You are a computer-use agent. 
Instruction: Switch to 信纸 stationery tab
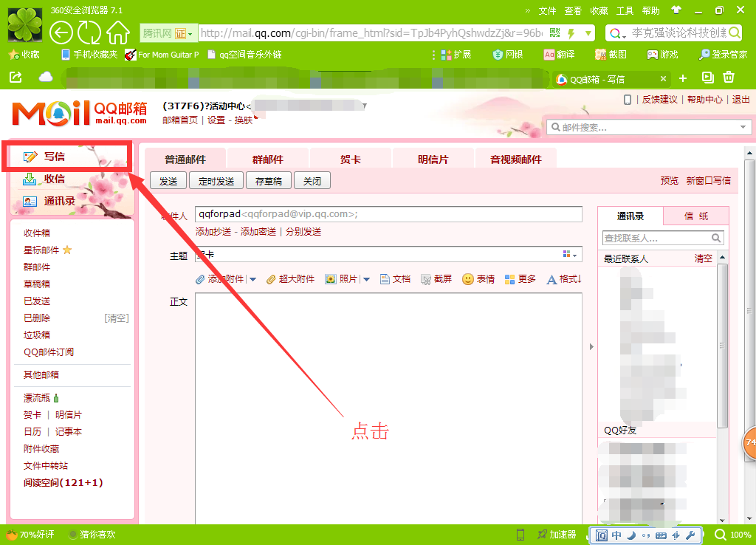pyautogui.click(x=696, y=216)
